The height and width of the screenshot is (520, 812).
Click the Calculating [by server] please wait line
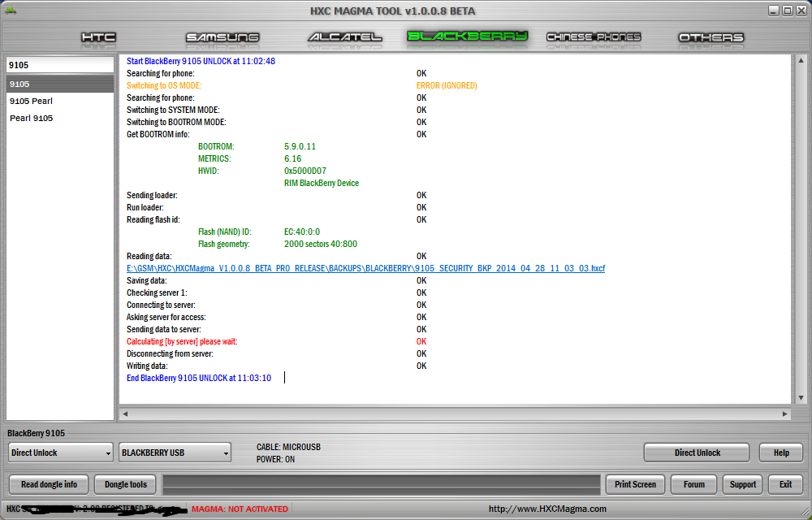[x=182, y=341]
